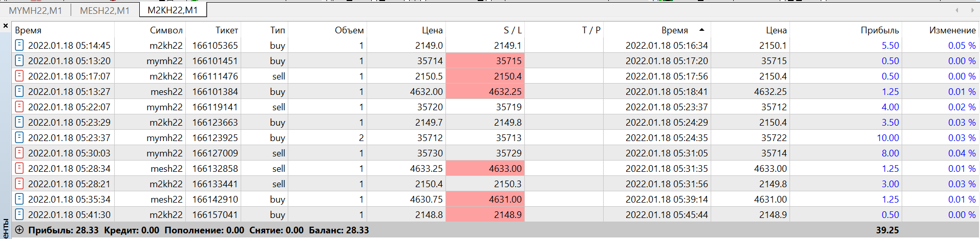Click the balance summary circle-plus icon
Viewport: 980px width, 239px height.
19,230
